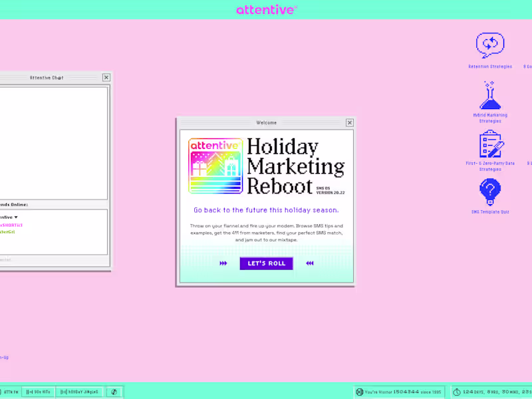Play the 90s Hits station
Viewport: 532px width, 399px height.
tap(39, 392)
